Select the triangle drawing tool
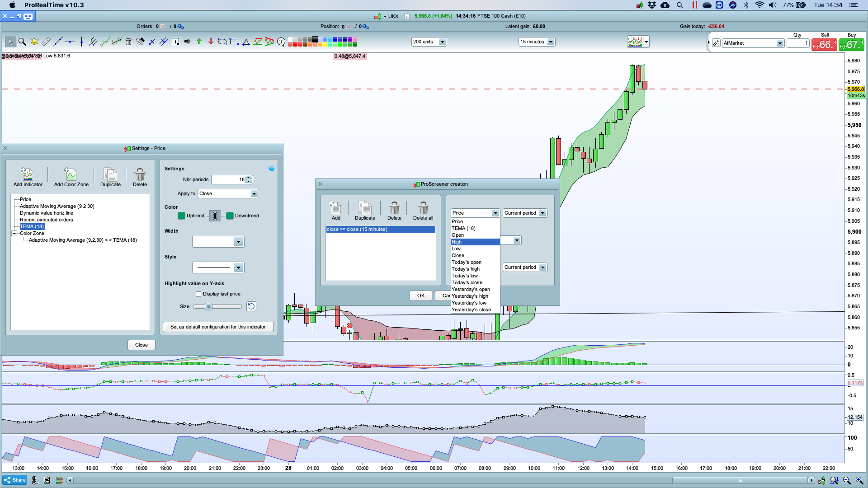Viewport: 868px width, 488px height. [246, 42]
